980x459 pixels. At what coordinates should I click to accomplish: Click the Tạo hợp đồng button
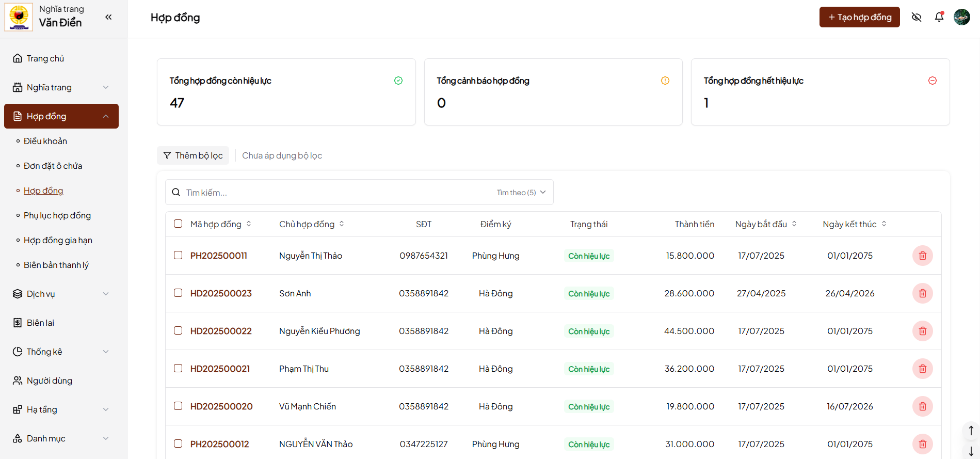[x=859, y=17]
